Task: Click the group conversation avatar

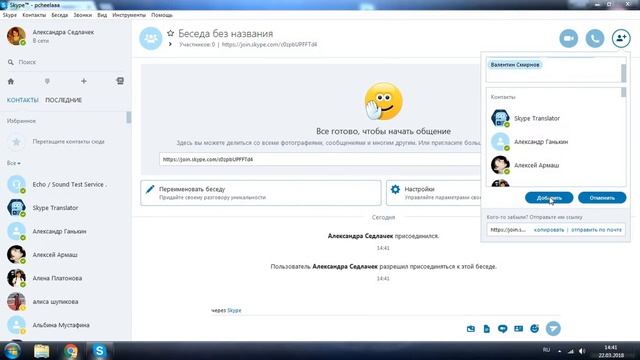Action: coord(151,38)
